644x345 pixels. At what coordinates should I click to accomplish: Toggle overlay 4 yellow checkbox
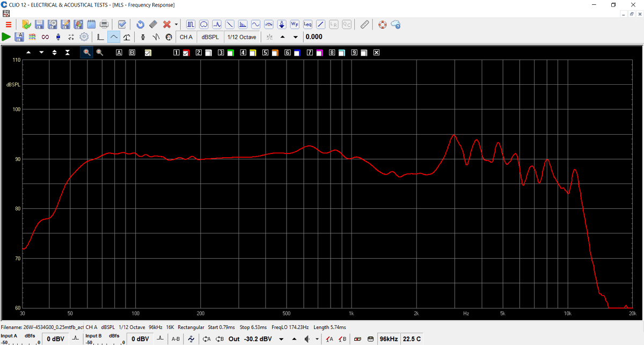coord(252,53)
